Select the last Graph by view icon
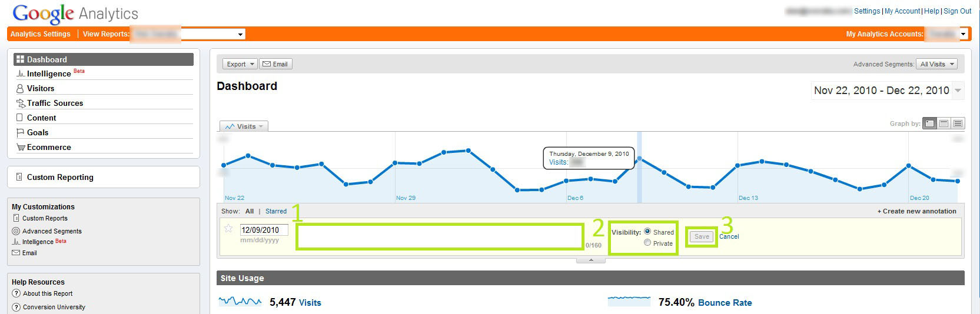Screen dimensions: 980x314 (x=958, y=123)
